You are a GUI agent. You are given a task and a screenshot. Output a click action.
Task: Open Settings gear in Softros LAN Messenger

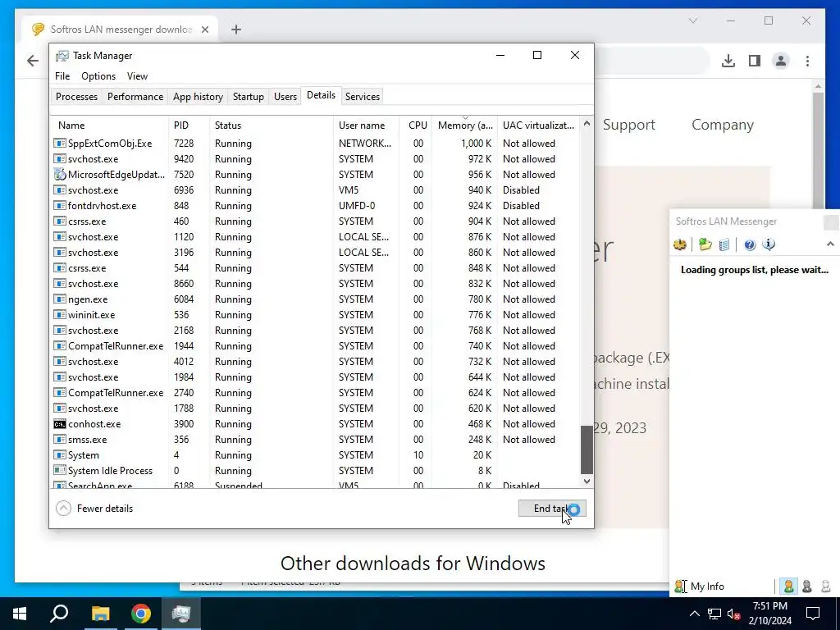[x=680, y=244]
